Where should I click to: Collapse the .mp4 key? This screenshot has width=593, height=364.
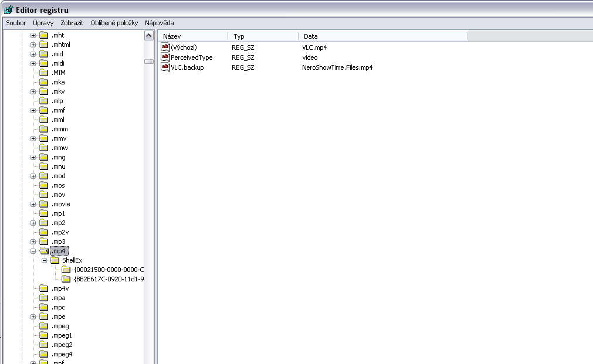33,251
